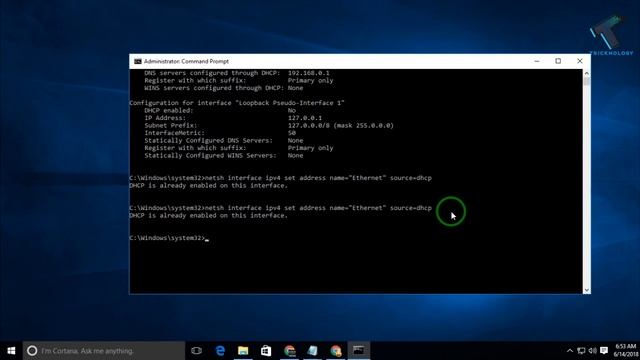
Task: Click the 'DHCP enabled:' label under Loopback
Action: pyautogui.click(x=169, y=110)
